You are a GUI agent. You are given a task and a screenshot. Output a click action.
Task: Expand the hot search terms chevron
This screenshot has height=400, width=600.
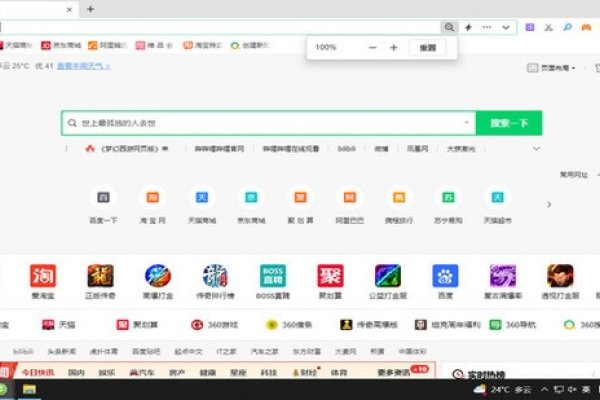[x=536, y=149]
